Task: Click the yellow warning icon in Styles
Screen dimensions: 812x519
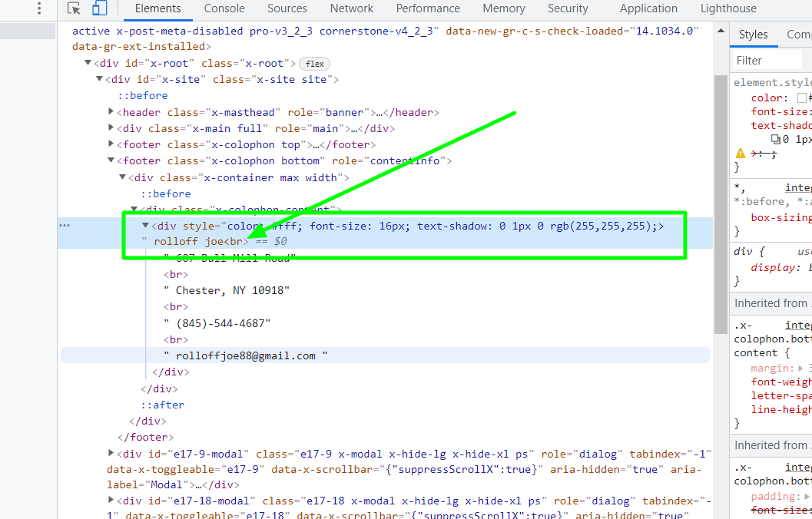Action: [x=741, y=154]
